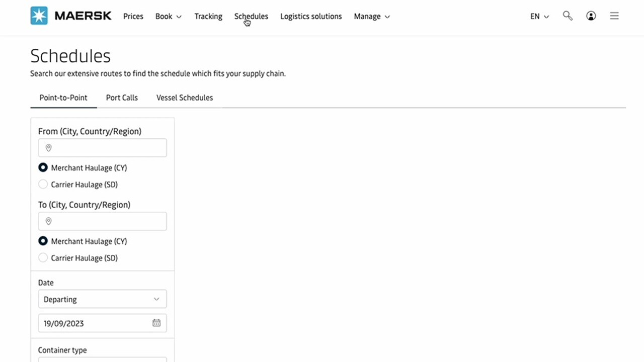This screenshot has width=644, height=362.
Task: Expand the Manage navigation menu
Action: point(372,16)
